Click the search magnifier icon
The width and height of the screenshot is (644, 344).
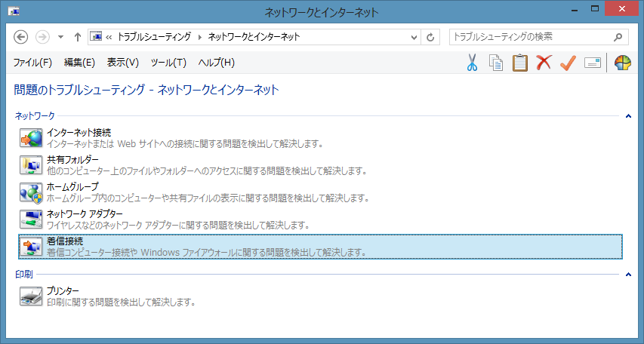(x=618, y=37)
